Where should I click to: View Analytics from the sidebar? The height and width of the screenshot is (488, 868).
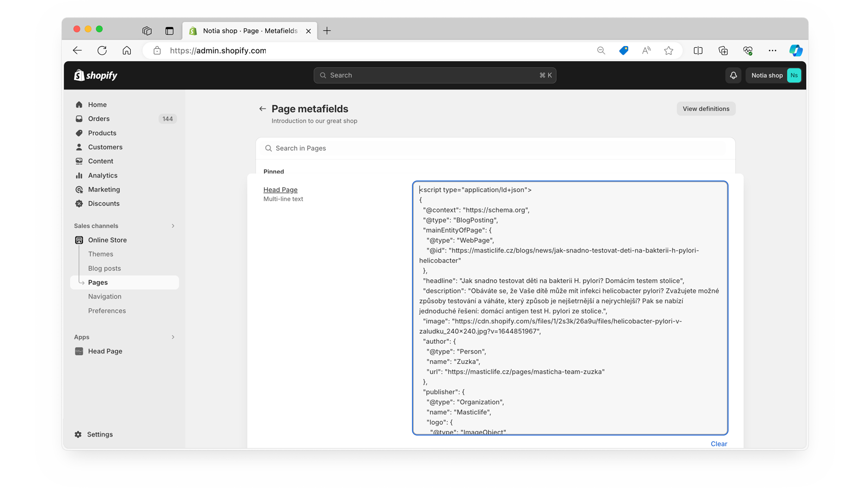tap(103, 175)
